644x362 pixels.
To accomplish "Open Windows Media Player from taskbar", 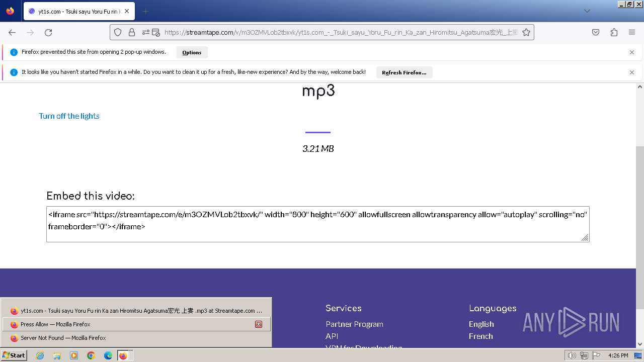I will tap(74, 355).
